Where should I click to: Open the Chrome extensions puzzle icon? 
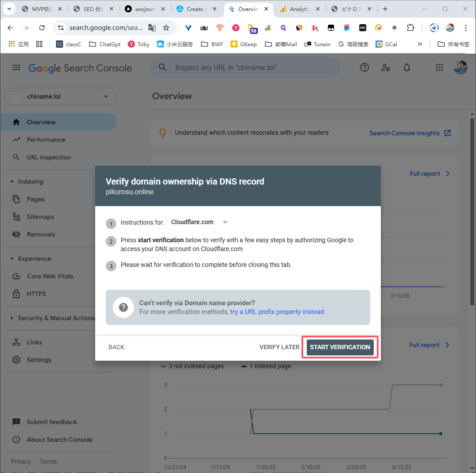tap(410, 28)
